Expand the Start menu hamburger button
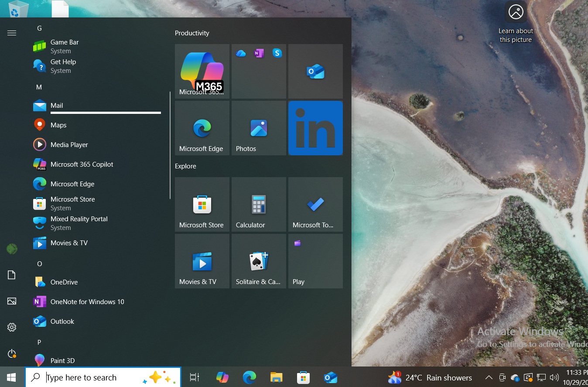Screen dimensions: 588x387 (x=12, y=33)
